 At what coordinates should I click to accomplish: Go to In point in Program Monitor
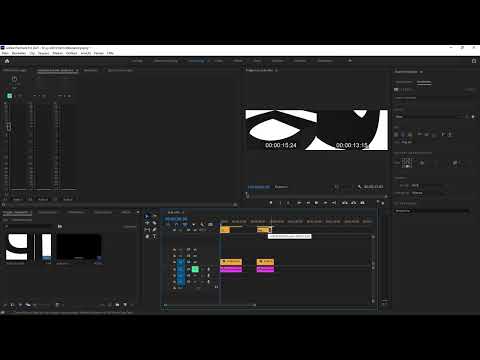click(299, 203)
